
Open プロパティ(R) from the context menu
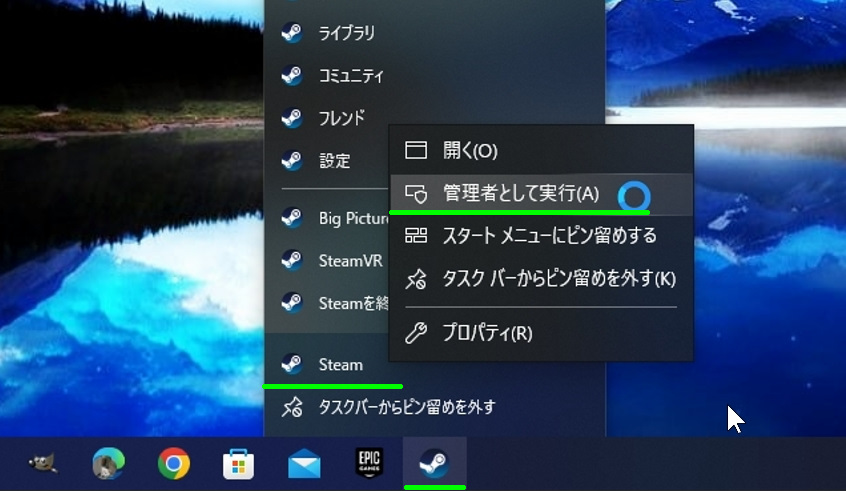point(487,333)
